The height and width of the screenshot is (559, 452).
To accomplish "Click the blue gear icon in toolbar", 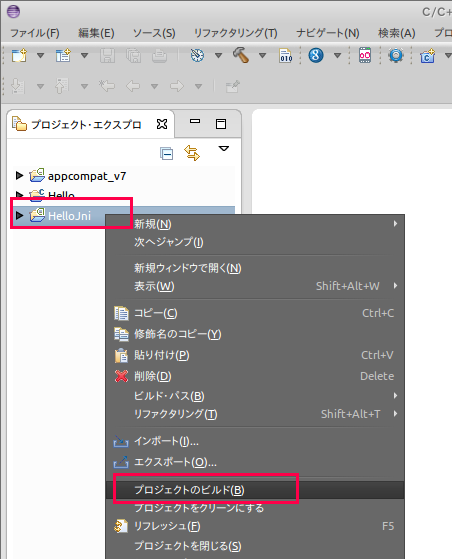I will tap(396, 55).
